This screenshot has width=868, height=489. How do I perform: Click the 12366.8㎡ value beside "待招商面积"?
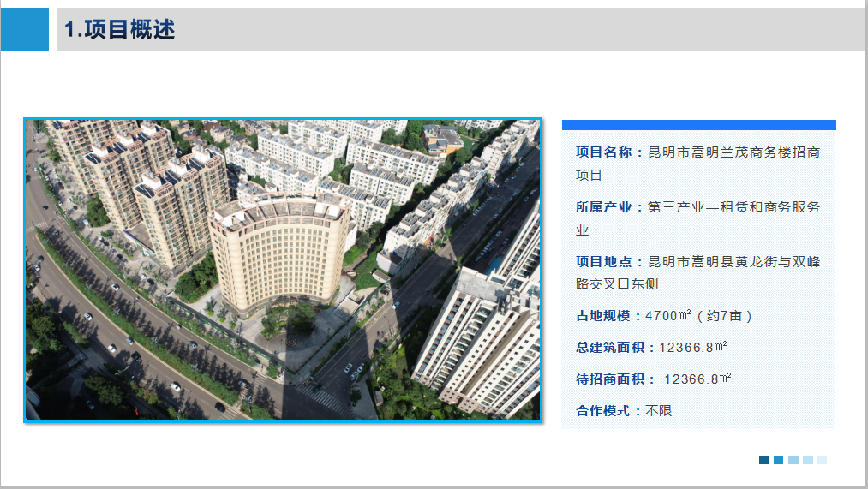(697, 379)
